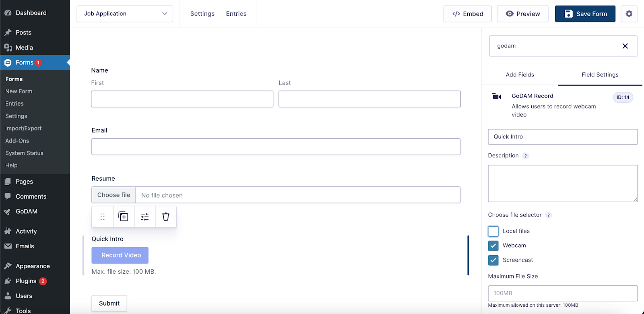Click the Embed button
The image size is (644, 314).
tap(467, 14)
